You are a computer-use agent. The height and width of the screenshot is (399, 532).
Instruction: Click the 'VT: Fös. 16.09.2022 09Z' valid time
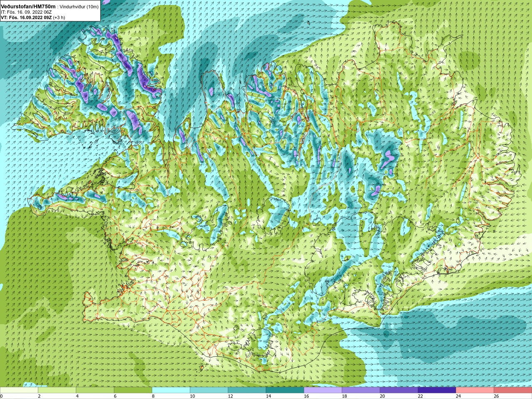[26, 17]
